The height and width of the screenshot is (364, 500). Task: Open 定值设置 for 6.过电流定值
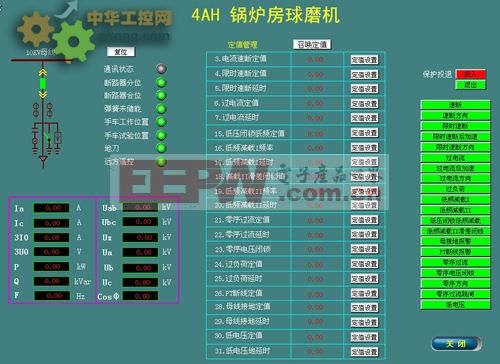tap(364, 104)
